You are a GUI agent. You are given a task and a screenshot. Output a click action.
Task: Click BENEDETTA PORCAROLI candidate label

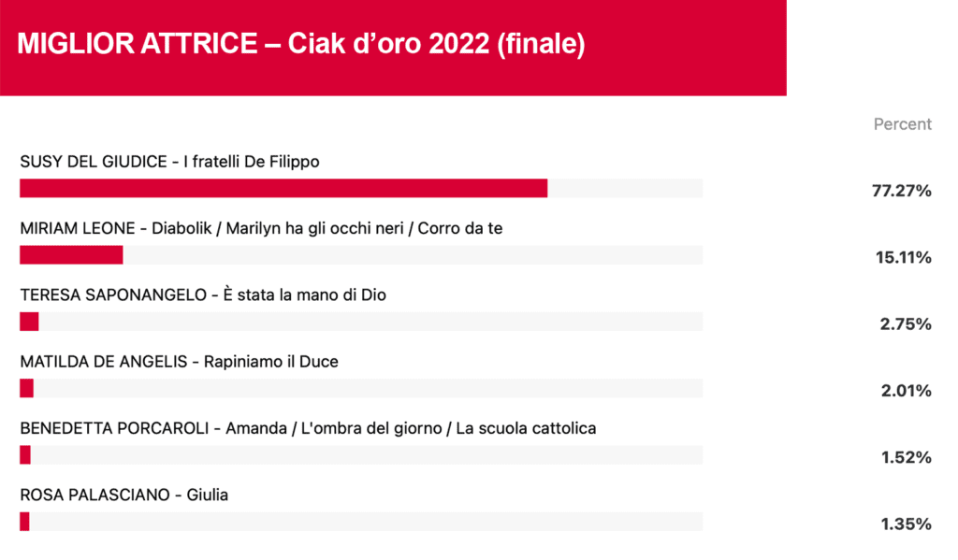[308, 428]
